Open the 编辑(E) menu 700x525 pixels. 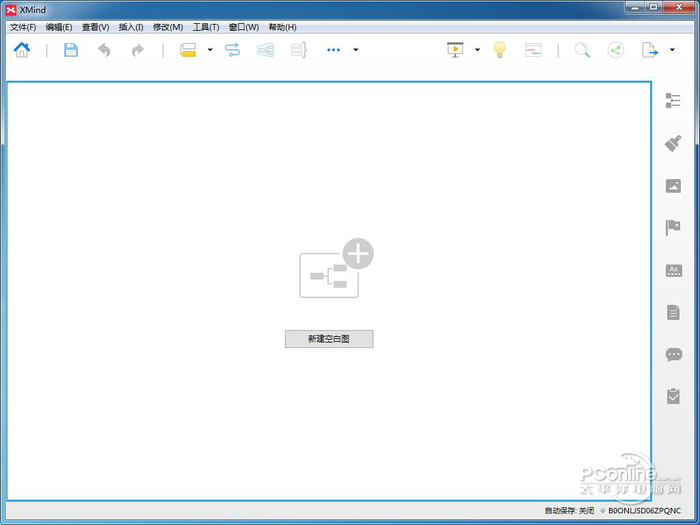pyautogui.click(x=59, y=27)
